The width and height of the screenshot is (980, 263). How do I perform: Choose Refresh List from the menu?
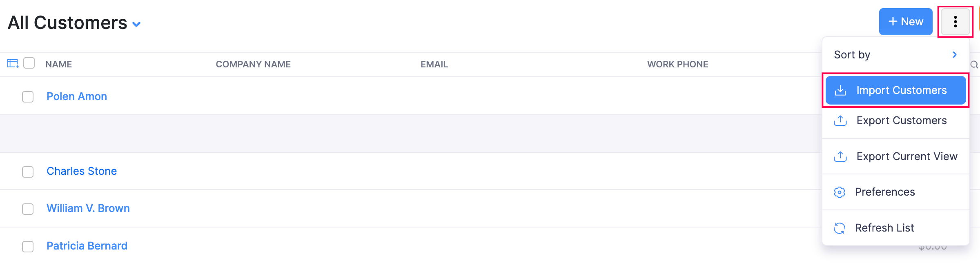884,227
